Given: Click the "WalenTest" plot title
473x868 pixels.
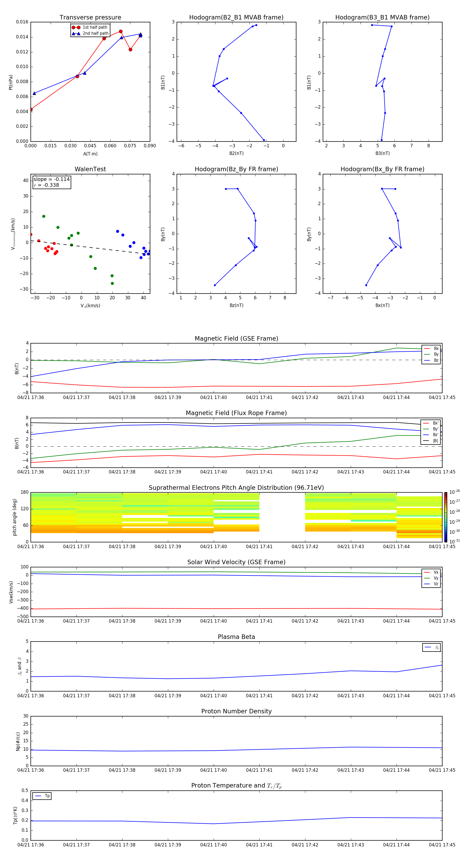Looking at the screenshot, I should pos(90,169).
